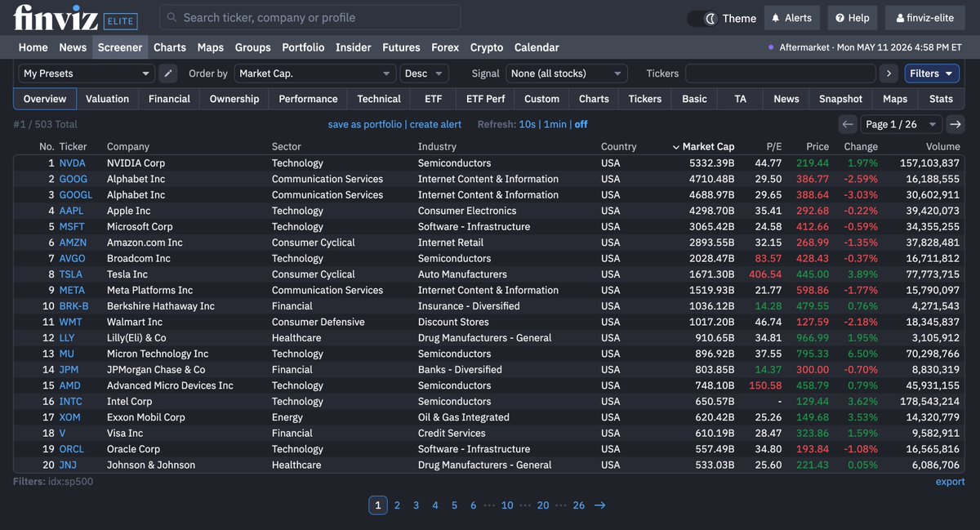
Task: Toggle the dark Theme switch
Action: pyautogui.click(x=702, y=18)
